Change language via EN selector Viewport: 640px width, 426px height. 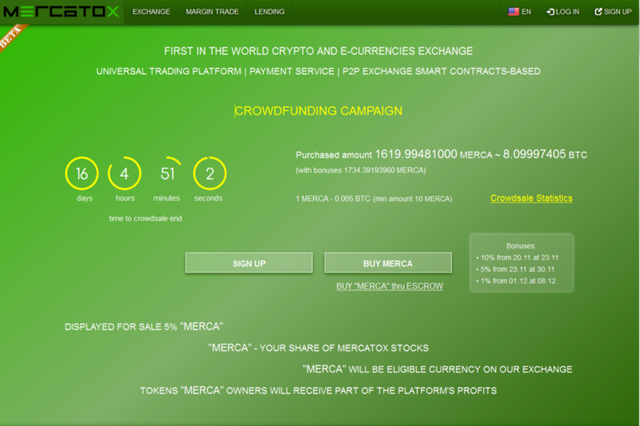click(x=527, y=12)
